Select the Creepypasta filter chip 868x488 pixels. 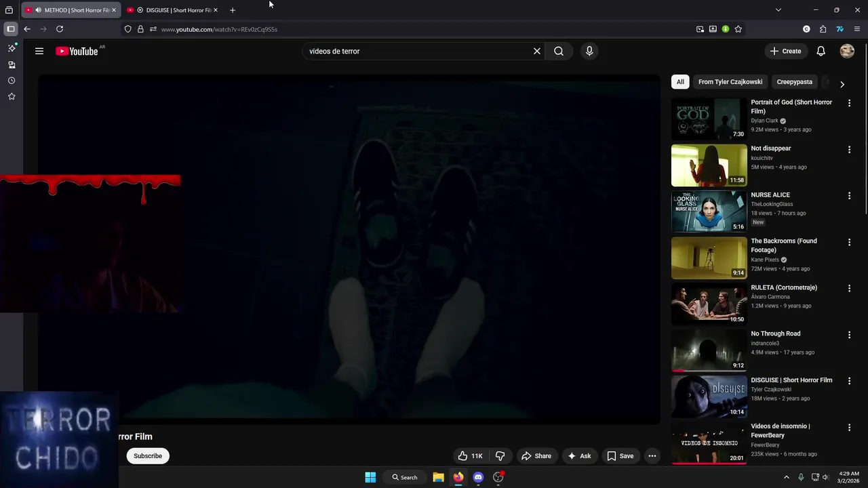tap(795, 82)
